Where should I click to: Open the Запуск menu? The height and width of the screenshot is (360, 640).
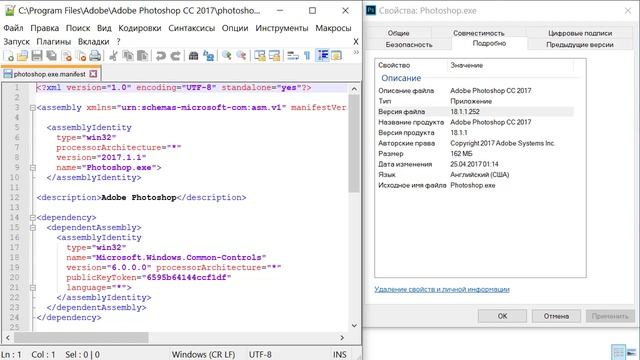coord(17,42)
